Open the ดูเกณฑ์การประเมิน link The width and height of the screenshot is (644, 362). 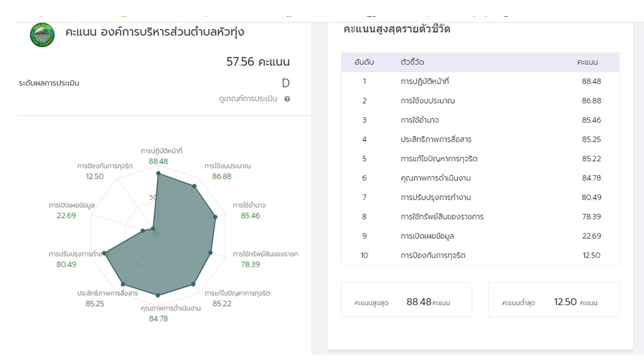(248, 99)
